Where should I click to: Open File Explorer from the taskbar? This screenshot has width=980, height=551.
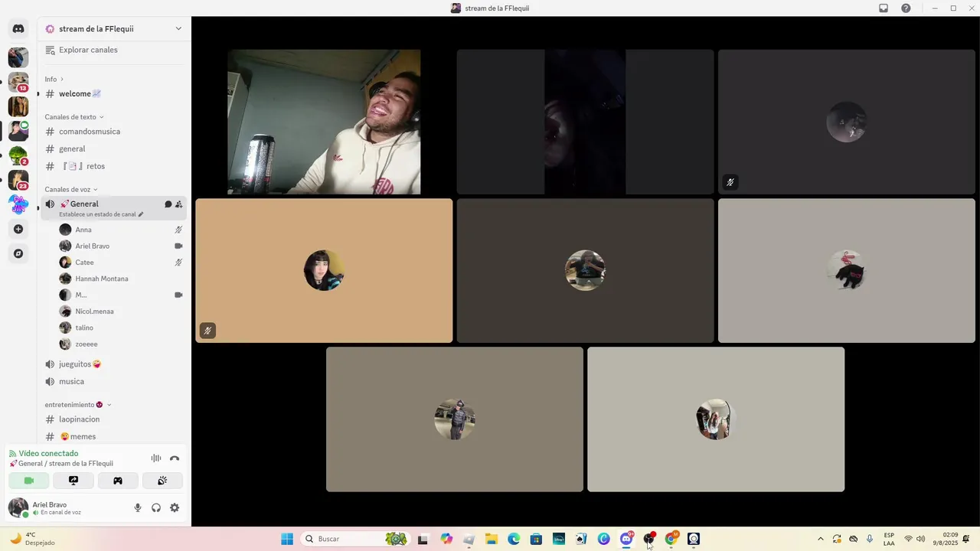click(x=492, y=539)
